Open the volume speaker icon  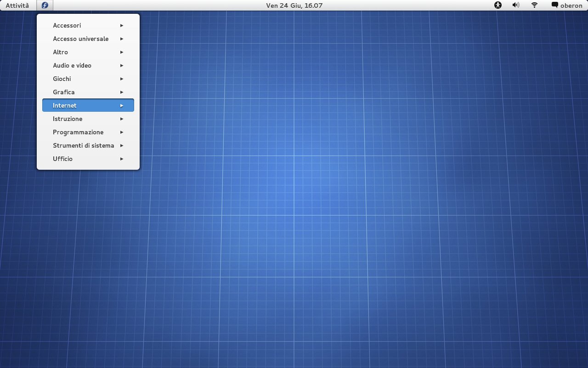point(516,6)
